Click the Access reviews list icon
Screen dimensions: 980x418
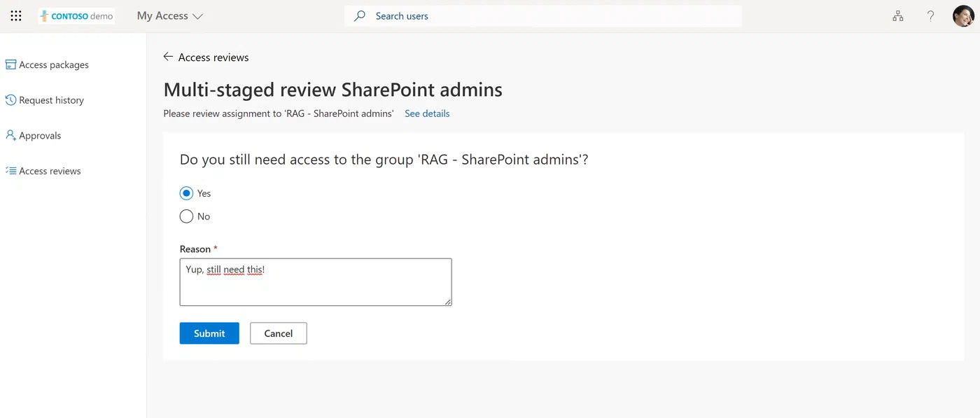(x=10, y=171)
